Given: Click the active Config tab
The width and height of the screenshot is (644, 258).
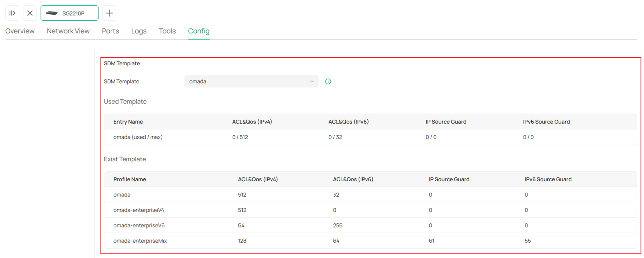Looking at the screenshot, I should pyautogui.click(x=198, y=31).
